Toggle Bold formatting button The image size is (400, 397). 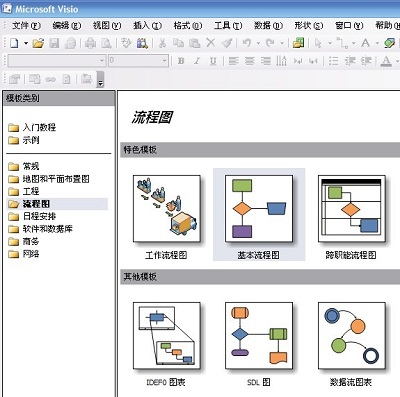[181, 61]
